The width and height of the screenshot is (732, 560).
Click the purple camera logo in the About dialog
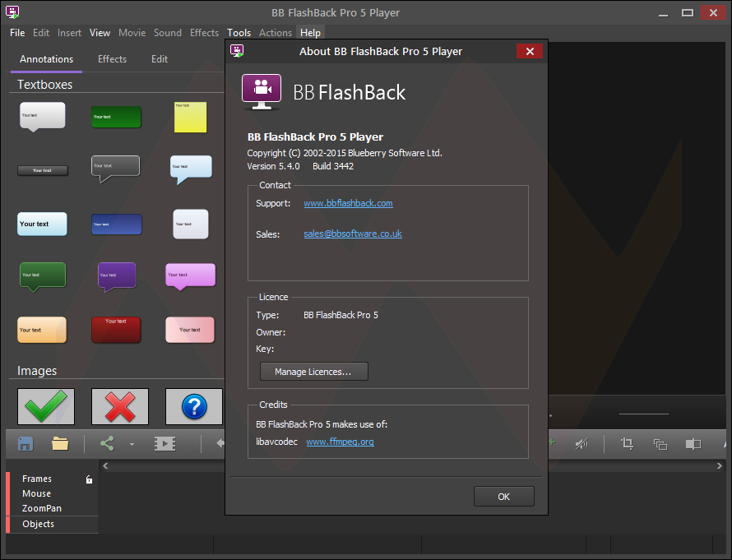pos(262,92)
